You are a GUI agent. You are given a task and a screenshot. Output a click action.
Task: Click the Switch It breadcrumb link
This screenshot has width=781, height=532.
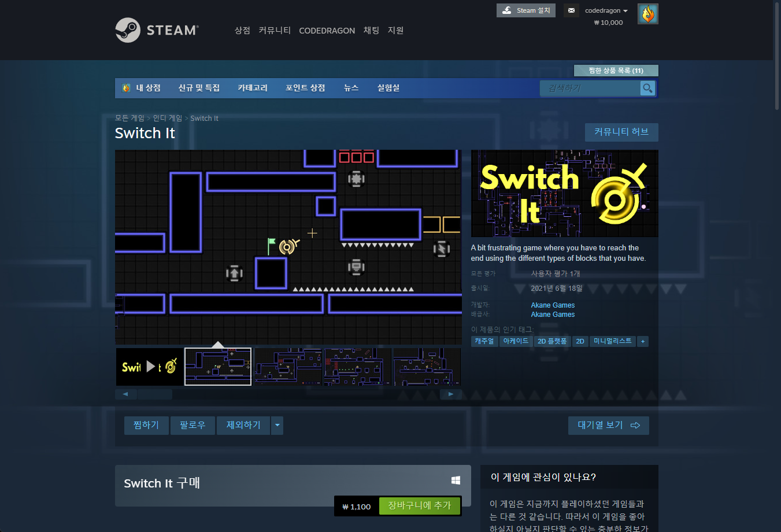pyautogui.click(x=204, y=118)
